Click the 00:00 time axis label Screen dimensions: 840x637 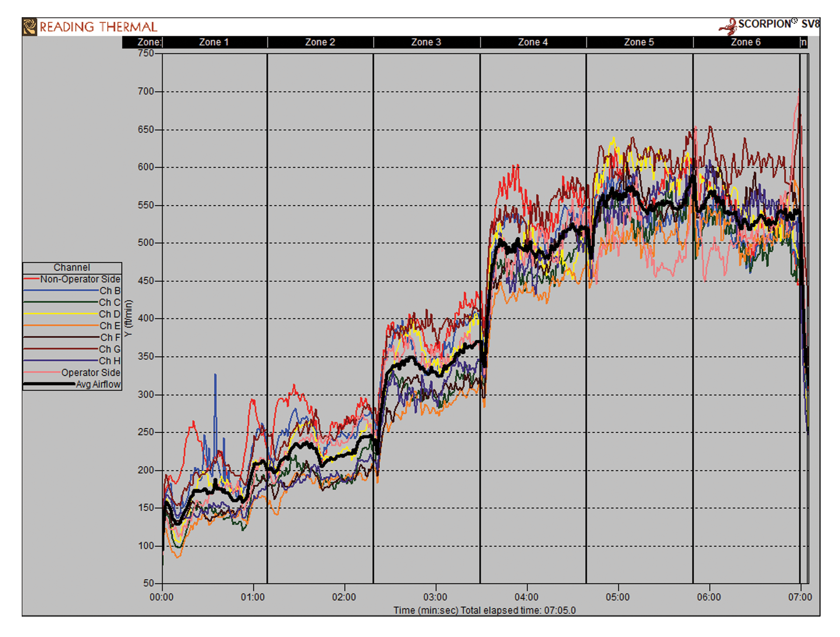162,597
